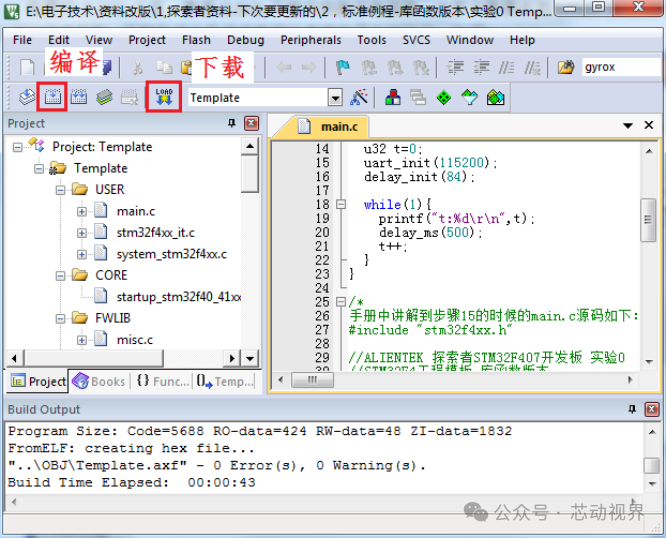Create a new file with the blank page icon
Viewport: 666px width, 539px height.
tap(28, 67)
